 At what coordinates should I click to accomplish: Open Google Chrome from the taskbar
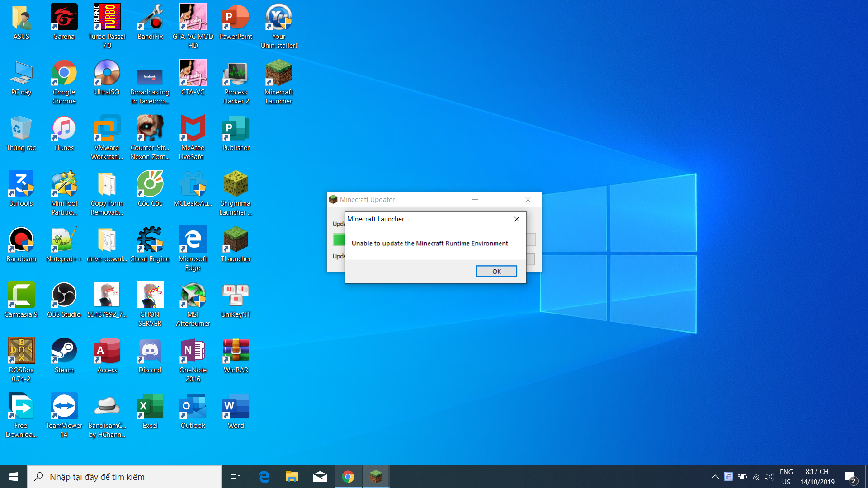click(x=348, y=477)
